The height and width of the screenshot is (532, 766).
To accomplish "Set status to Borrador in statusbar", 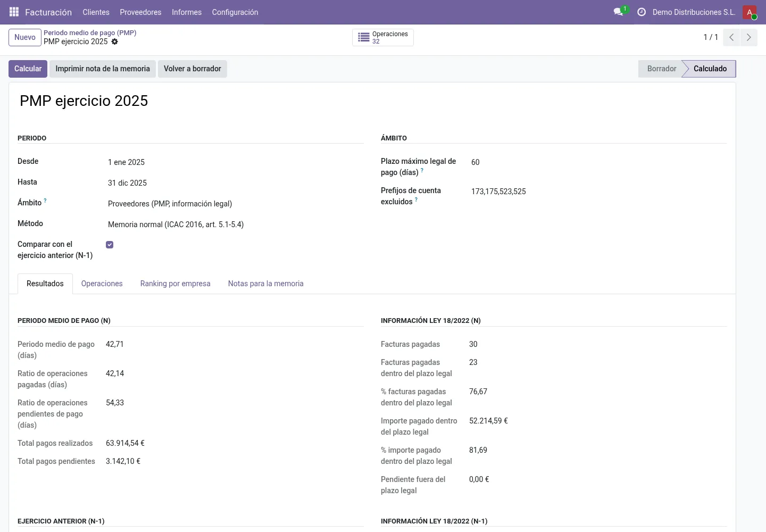I will [661, 69].
